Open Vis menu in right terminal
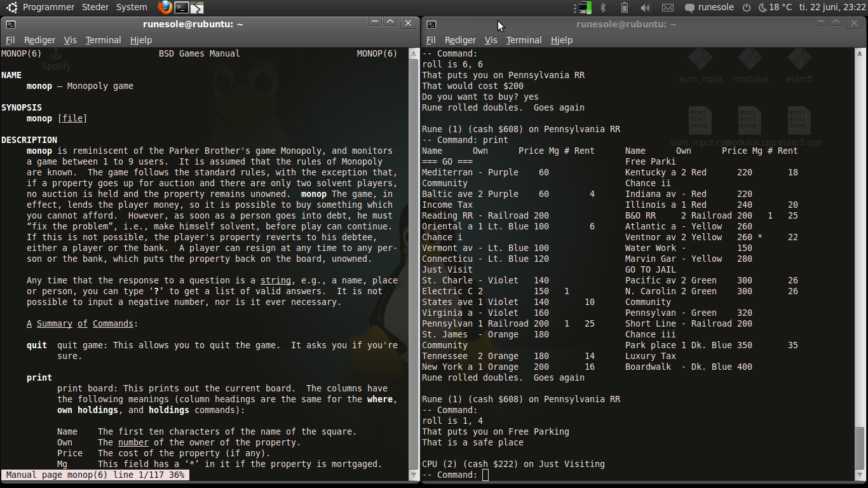 click(x=491, y=40)
